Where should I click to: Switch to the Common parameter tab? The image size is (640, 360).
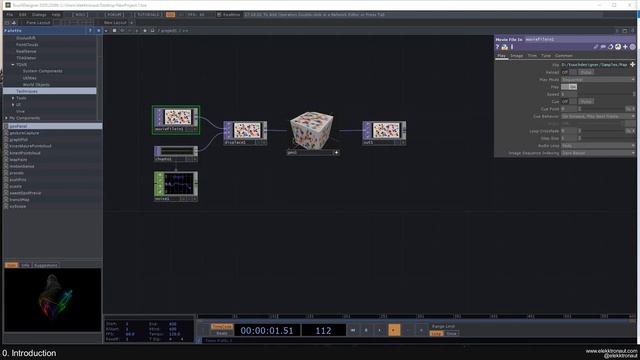[564, 56]
